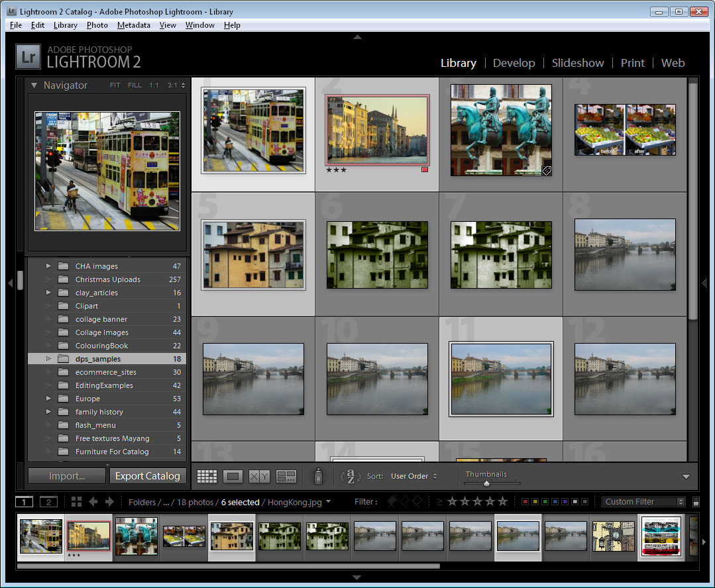Toggle the white 'other label' filter
Viewport: 715px width, 588px height.
click(575, 501)
